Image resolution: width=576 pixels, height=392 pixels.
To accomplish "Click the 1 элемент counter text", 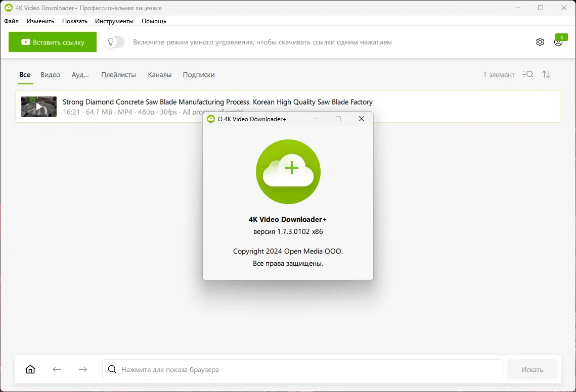I will (499, 75).
